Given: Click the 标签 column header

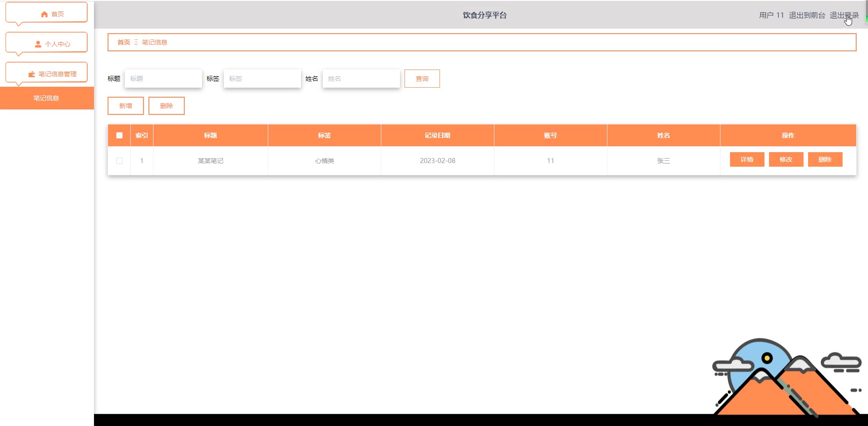Looking at the screenshot, I should point(325,135).
